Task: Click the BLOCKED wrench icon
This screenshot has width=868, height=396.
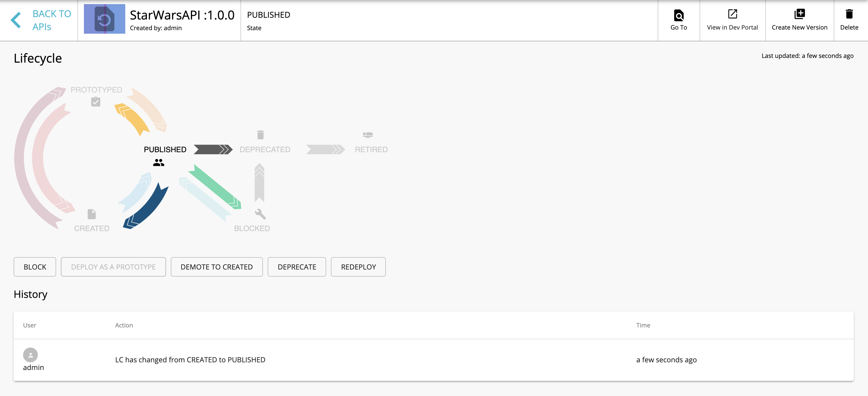Action: (260, 214)
